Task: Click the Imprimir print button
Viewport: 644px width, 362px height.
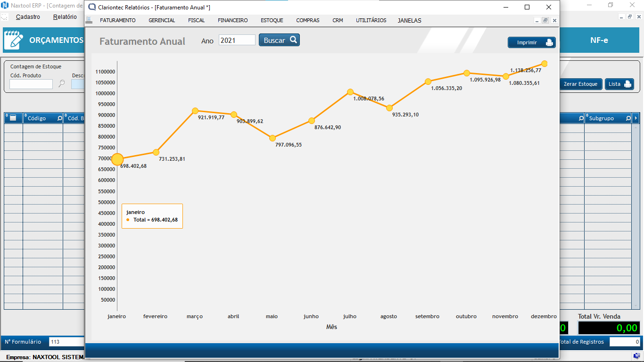Action: pos(531,42)
